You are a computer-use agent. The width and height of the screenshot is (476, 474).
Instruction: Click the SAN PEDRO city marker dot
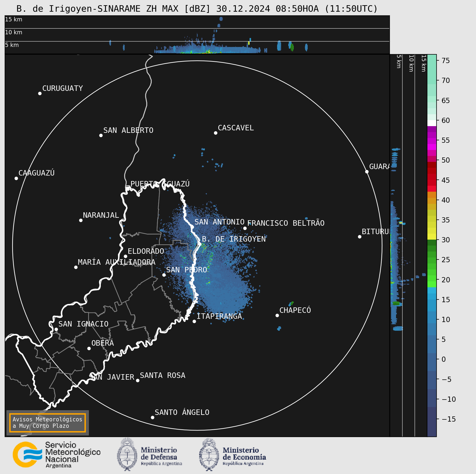(164, 275)
